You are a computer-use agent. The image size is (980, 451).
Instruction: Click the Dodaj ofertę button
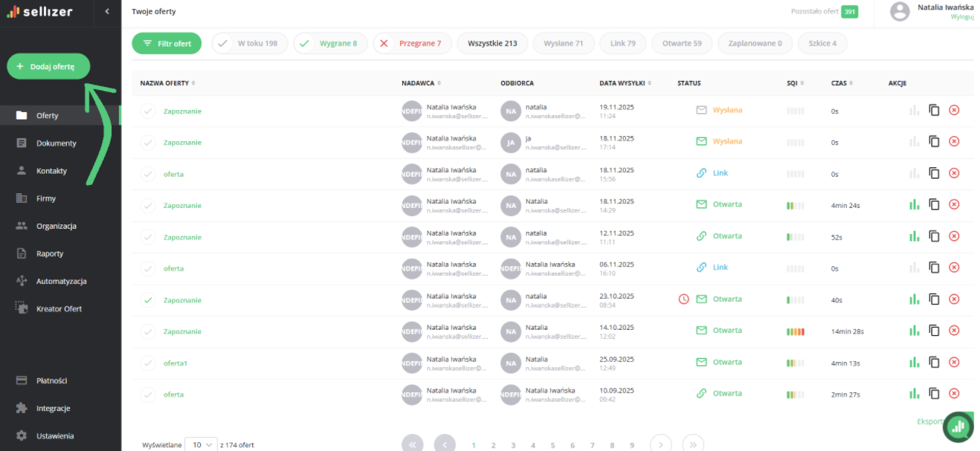[48, 66]
